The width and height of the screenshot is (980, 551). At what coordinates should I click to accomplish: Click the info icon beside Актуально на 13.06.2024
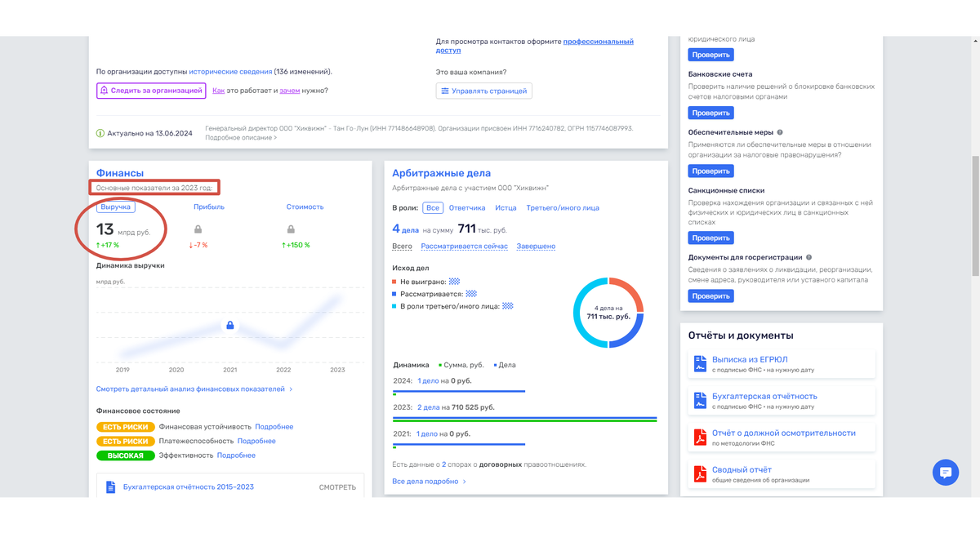pyautogui.click(x=100, y=133)
